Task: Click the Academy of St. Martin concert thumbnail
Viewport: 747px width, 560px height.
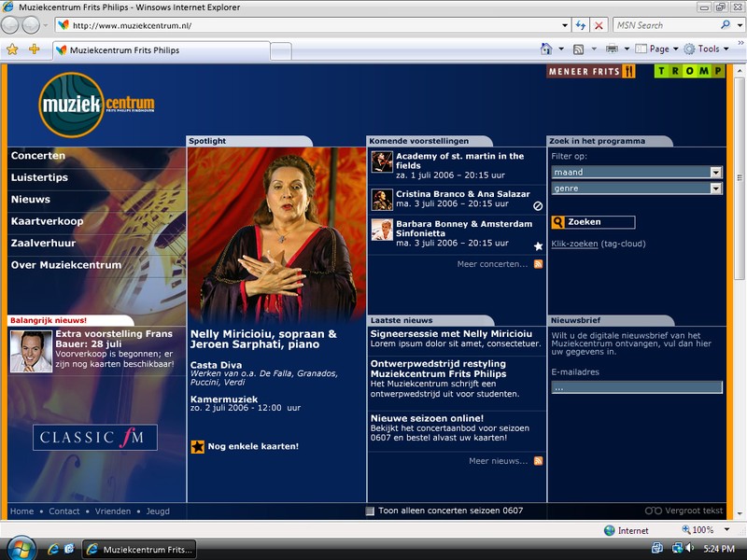Action: tap(382, 161)
